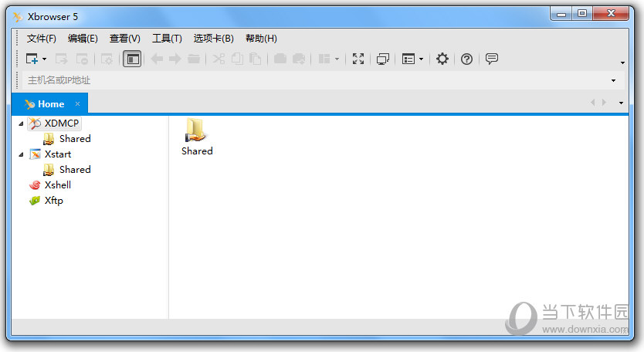The height and width of the screenshot is (352, 644).
Task: Click the list view mode icon
Action: click(x=408, y=59)
